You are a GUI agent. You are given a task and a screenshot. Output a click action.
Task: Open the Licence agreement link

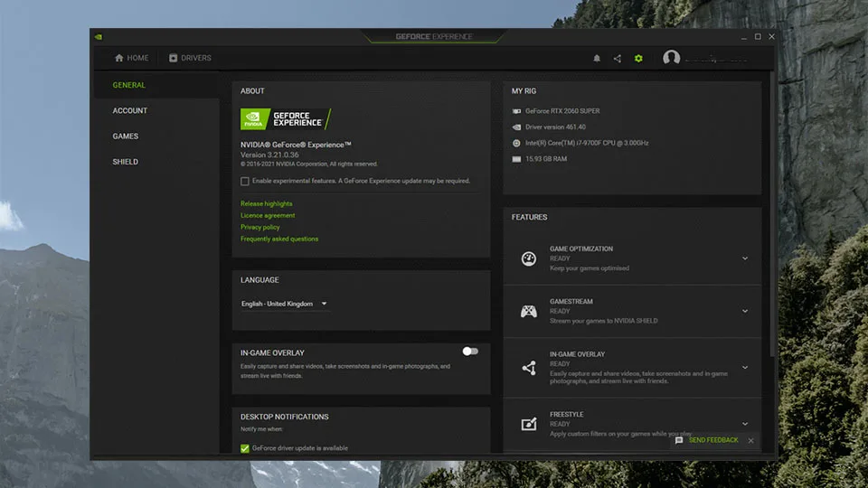point(268,215)
